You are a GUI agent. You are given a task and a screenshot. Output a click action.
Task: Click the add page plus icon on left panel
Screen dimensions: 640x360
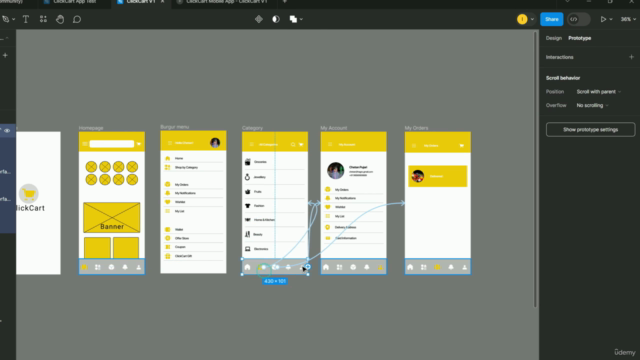click(x=5, y=55)
